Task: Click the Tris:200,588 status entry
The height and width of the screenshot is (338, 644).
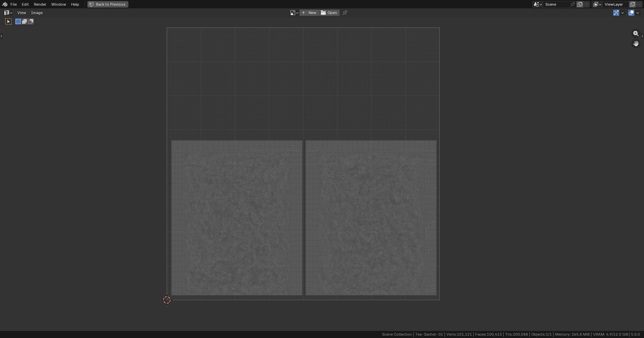Action: [517, 334]
